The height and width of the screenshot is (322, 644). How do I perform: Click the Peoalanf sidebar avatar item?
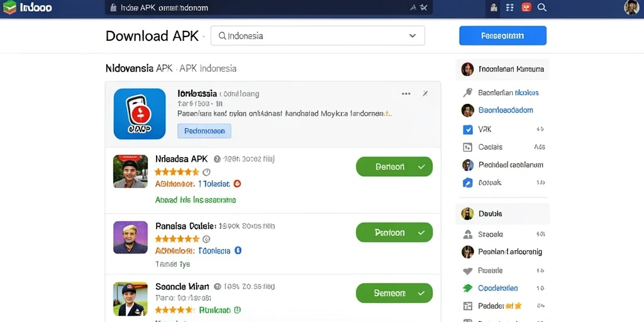(x=468, y=252)
